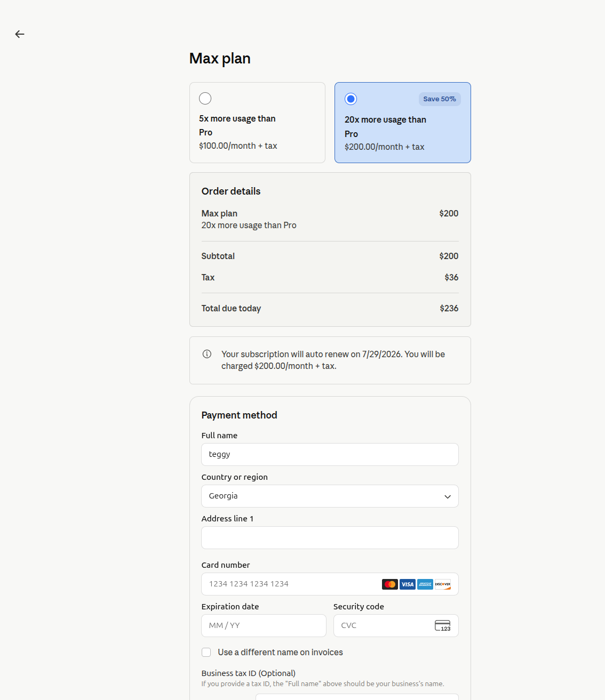Click the info icon beside the auto-renew notice
This screenshot has height=700, width=605.
(207, 354)
